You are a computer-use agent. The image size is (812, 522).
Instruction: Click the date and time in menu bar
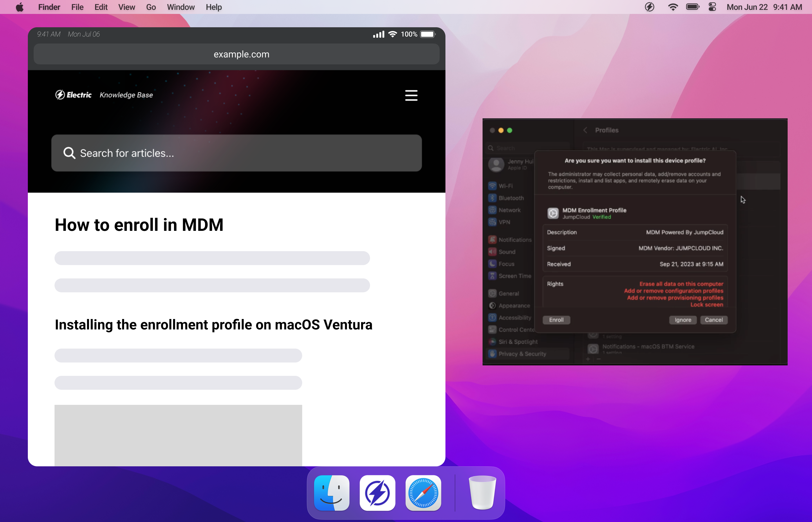pos(764,7)
